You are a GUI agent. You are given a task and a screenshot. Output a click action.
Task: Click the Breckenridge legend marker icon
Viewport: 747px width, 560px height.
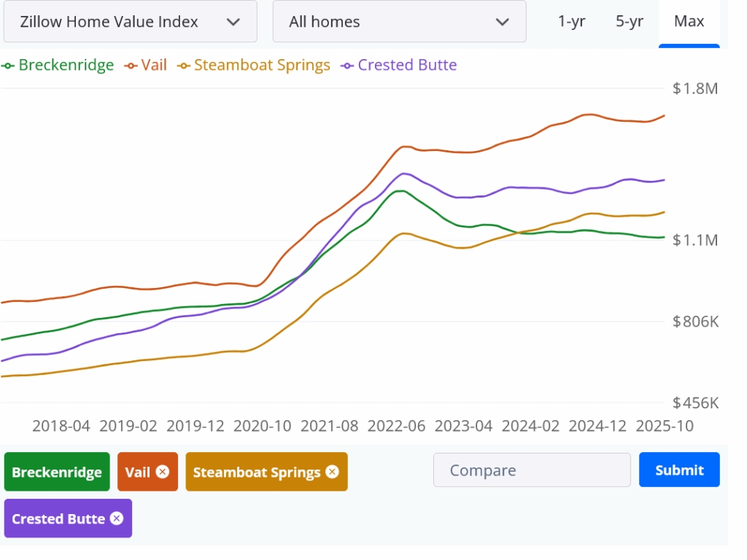click(x=8, y=66)
